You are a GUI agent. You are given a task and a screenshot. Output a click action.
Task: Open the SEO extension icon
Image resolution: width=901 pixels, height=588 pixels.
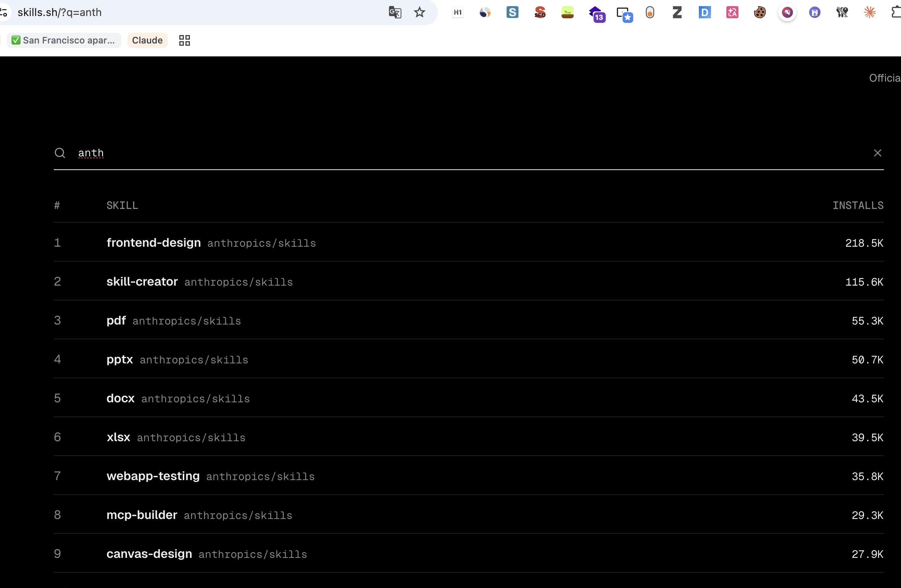(540, 13)
